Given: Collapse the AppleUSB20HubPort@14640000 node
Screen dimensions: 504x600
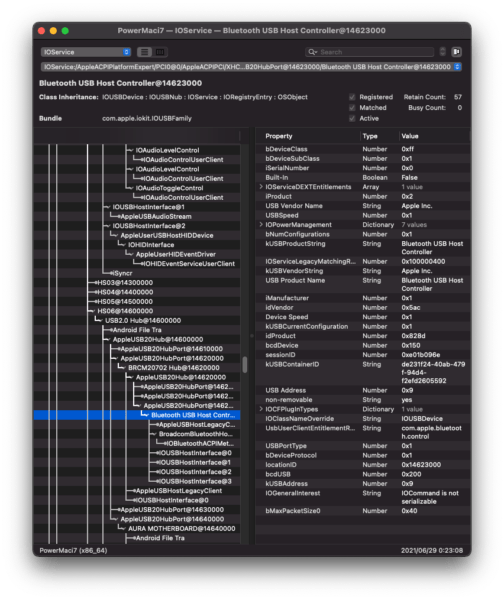Looking at the screenshot, I should coord(115,519).
